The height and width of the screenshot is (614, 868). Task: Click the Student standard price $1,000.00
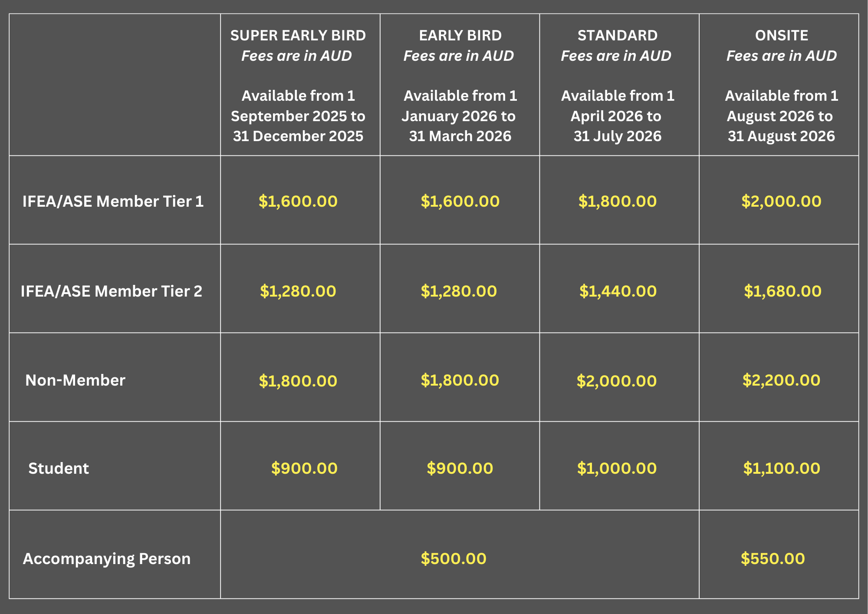click(x=617, y=469)
